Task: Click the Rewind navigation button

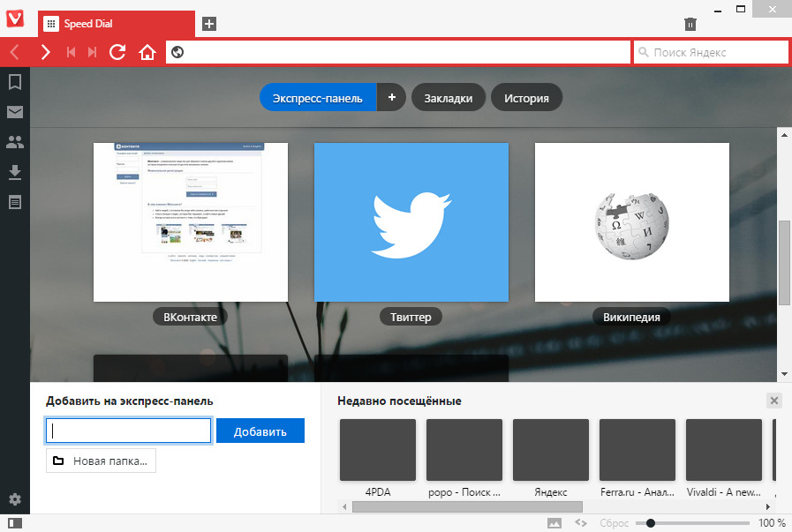Action: (71, 52)
